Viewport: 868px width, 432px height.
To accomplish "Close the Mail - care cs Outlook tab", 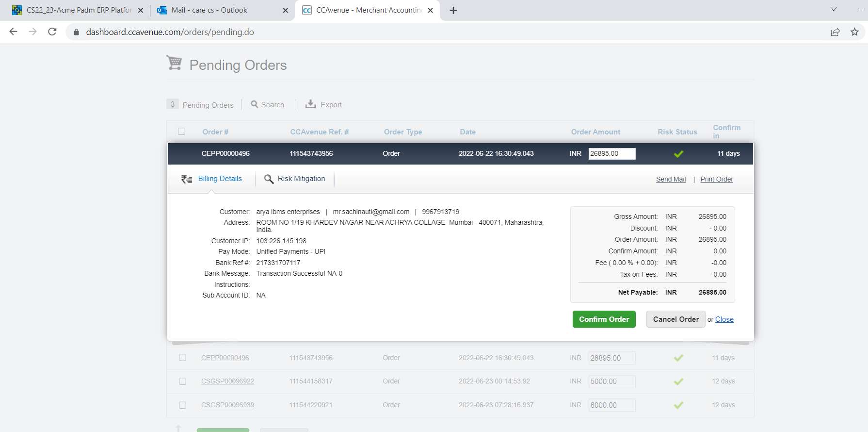I will point(285,10).
